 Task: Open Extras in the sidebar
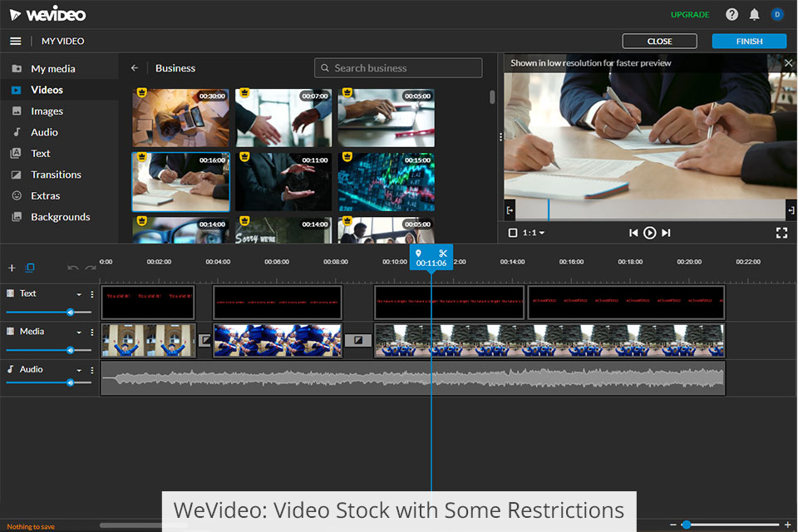pos(45,195)
